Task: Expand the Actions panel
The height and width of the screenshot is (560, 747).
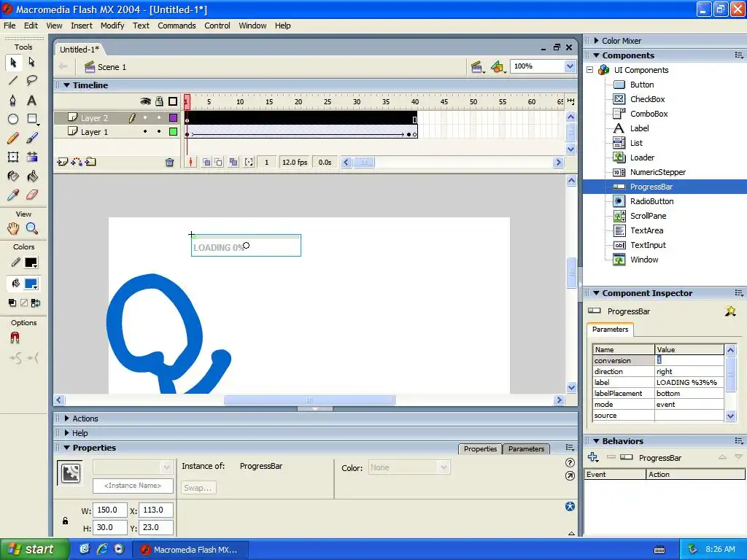Action: pos(66,418)
